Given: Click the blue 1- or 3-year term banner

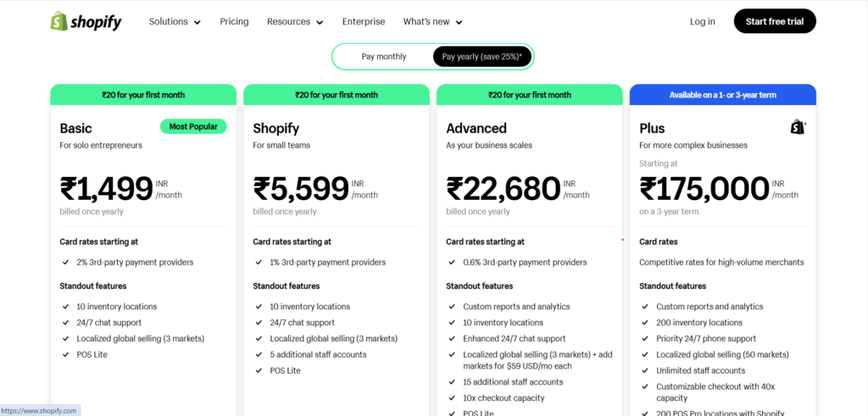Looking at the screenshot, I should pos(723,95).
